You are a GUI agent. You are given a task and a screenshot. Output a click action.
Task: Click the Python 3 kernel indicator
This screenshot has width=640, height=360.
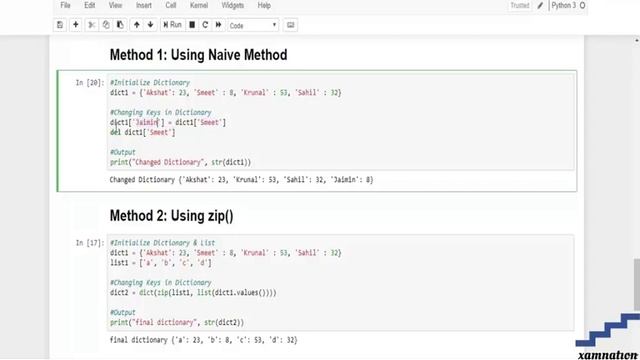[563, 5]
